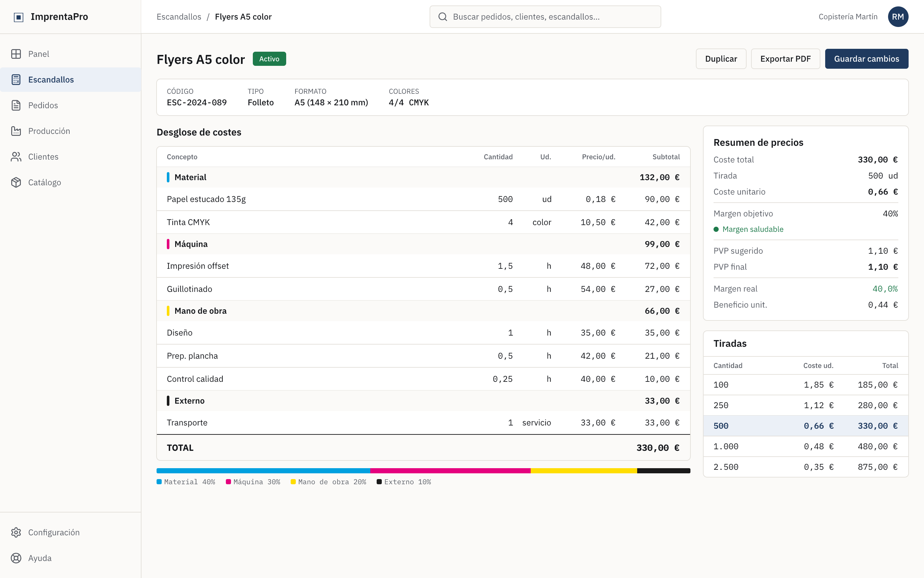This screenshot has height=578, width=924.
Task: Select the Externo category row
Action: coord(424,401)
